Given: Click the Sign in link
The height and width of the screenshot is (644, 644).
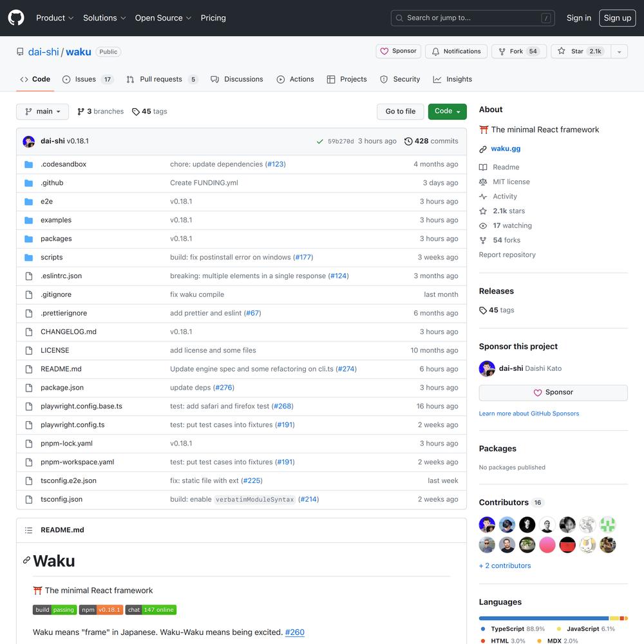Looking at the screenshot, I should 579,18.
